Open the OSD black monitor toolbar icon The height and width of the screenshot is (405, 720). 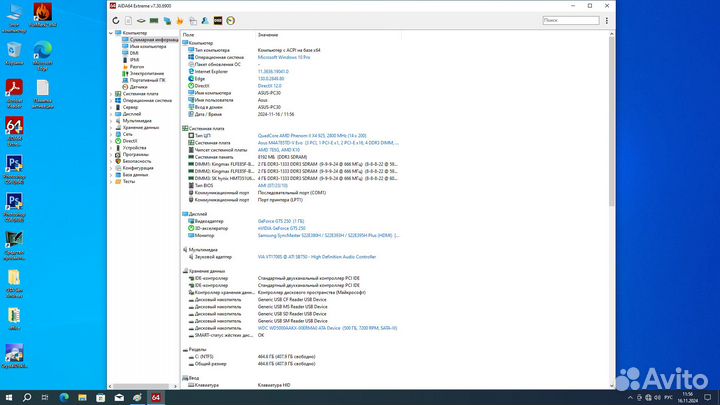218,21
